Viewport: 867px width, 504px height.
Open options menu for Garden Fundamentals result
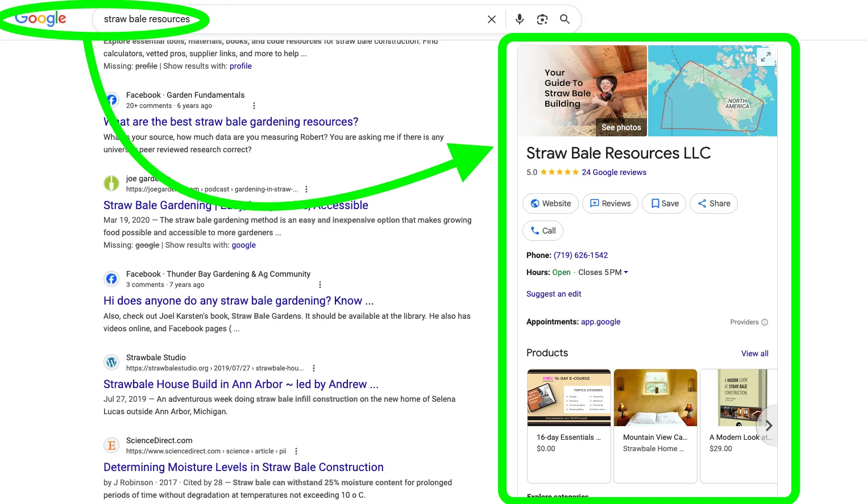(x=254, y=106)
